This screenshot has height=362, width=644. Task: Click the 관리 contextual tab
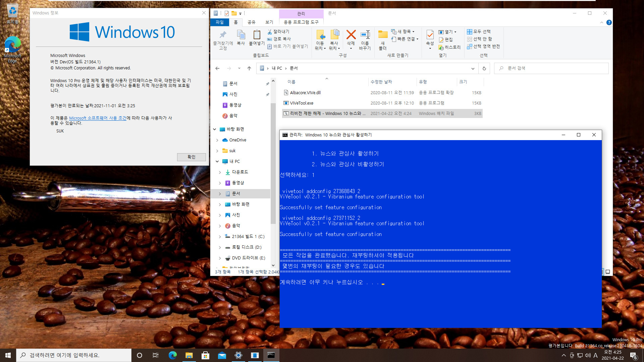coord(301,14)
